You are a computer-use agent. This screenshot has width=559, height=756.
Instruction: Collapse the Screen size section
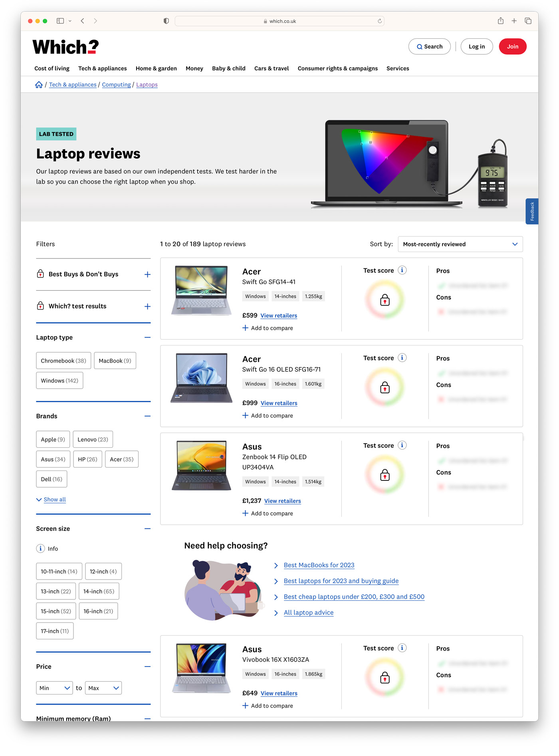click(147, 529)
